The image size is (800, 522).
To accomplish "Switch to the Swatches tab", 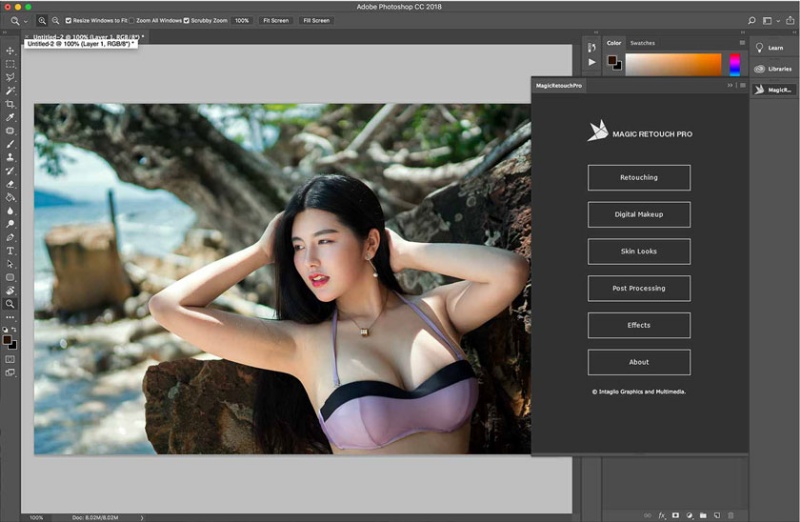I will (642, 43).
